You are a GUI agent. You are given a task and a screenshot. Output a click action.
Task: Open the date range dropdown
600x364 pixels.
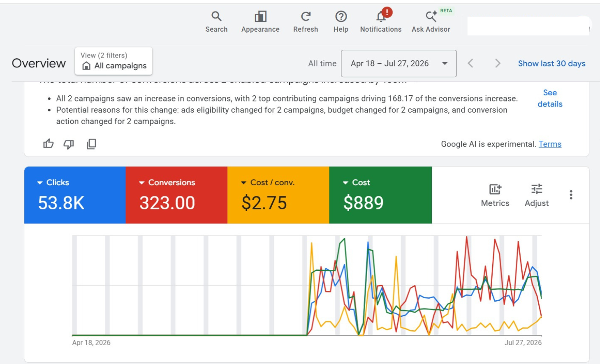399,63
